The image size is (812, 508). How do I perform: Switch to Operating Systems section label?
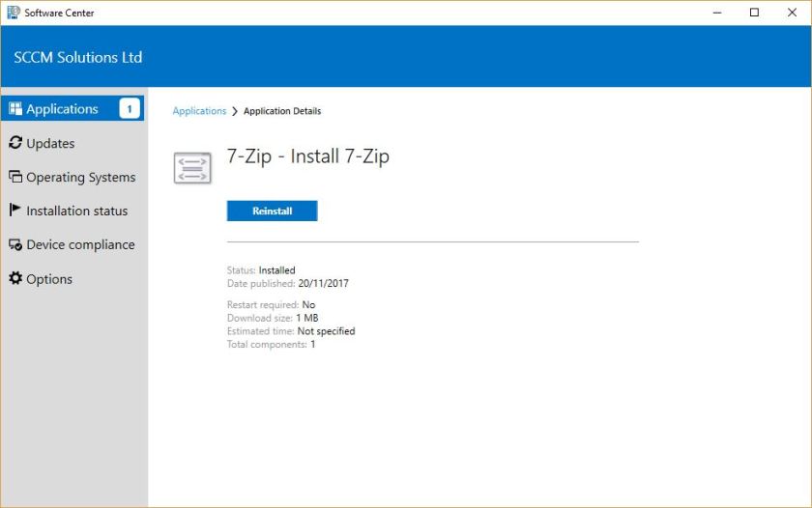tap(80, 178)
